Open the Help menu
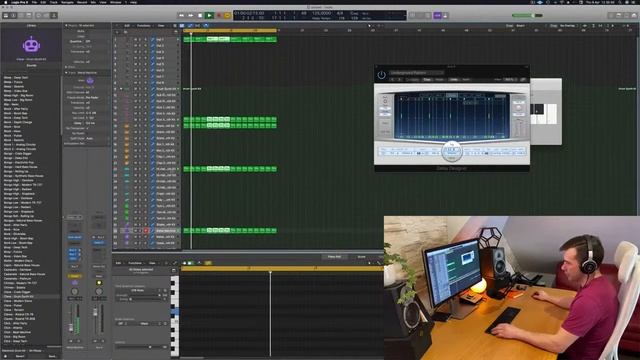640x360 pixels. tap(133, 2)
